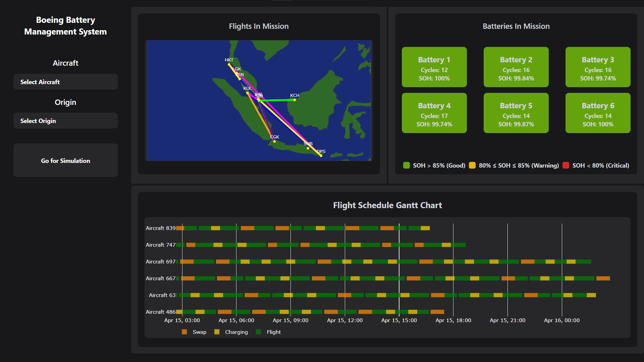Click first swap bar of Aircraft 697

click(x=186, y=261)
